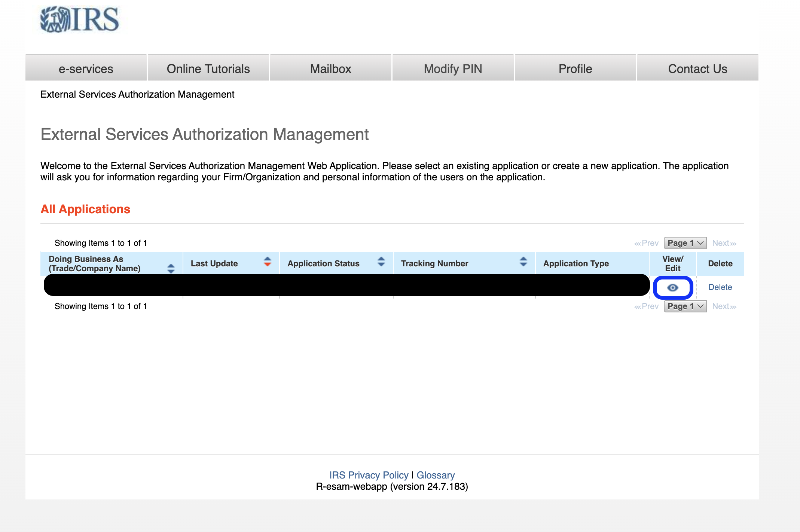Screen dimensions: 800x532
Task: Switch to the Mailbox tab
Action: [330, 68]
